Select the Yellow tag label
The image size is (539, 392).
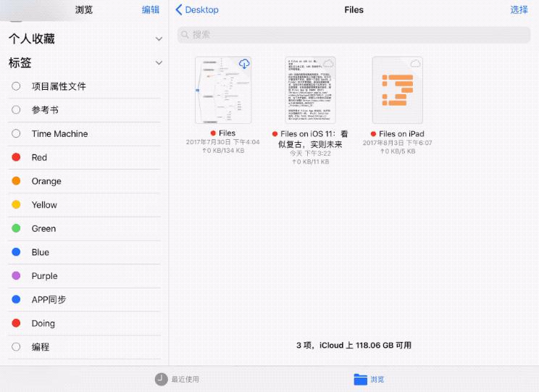[44, 205]
